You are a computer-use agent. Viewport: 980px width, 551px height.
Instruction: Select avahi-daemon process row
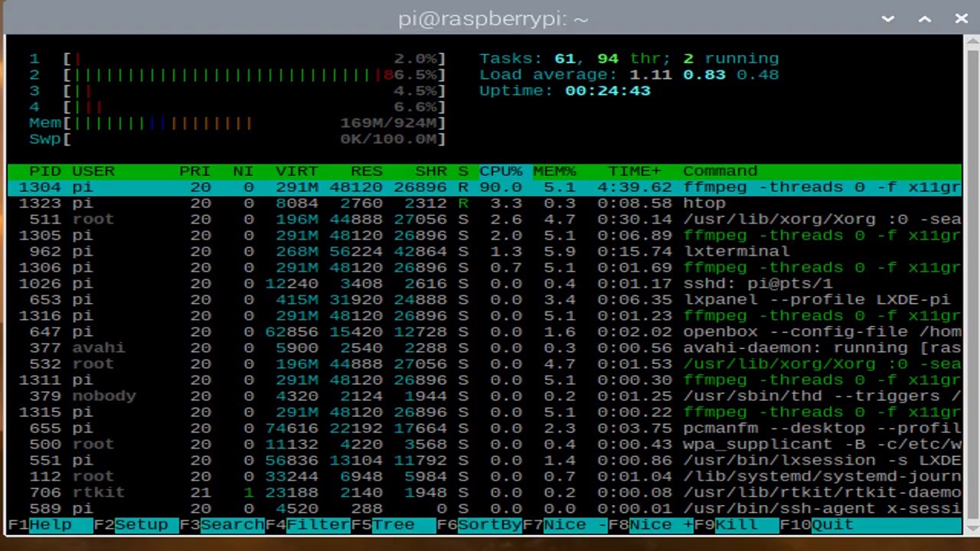pyautogui.click(x=485, y=348)
